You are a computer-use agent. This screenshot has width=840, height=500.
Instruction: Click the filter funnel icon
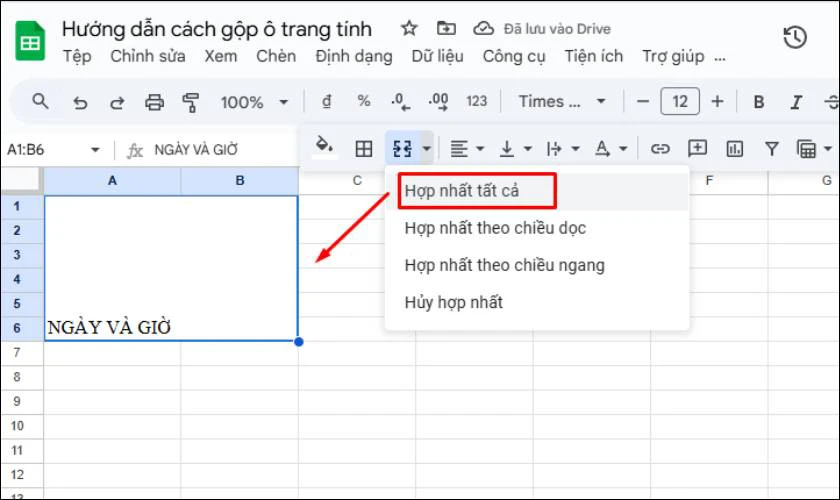[771, 149]
